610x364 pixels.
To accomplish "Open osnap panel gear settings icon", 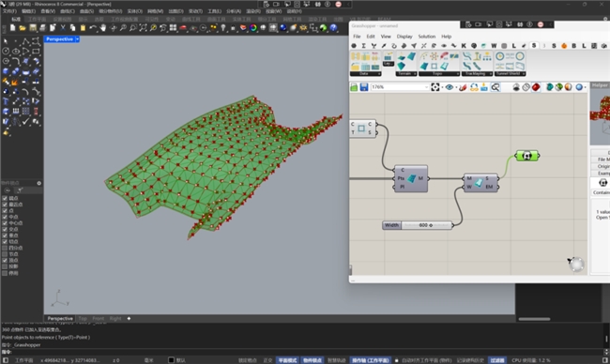I will click(x=38, y=183).
